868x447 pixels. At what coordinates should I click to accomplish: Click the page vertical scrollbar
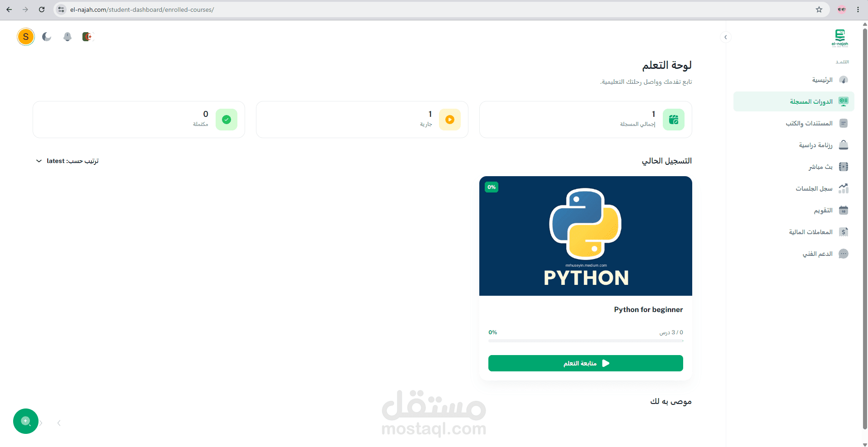tap(865, 229)
